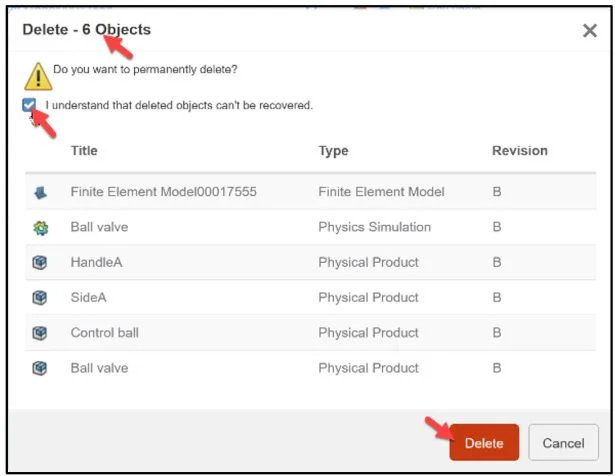615x476 pixels.
Task: Click the Type column header
Action: click(333, 151)
